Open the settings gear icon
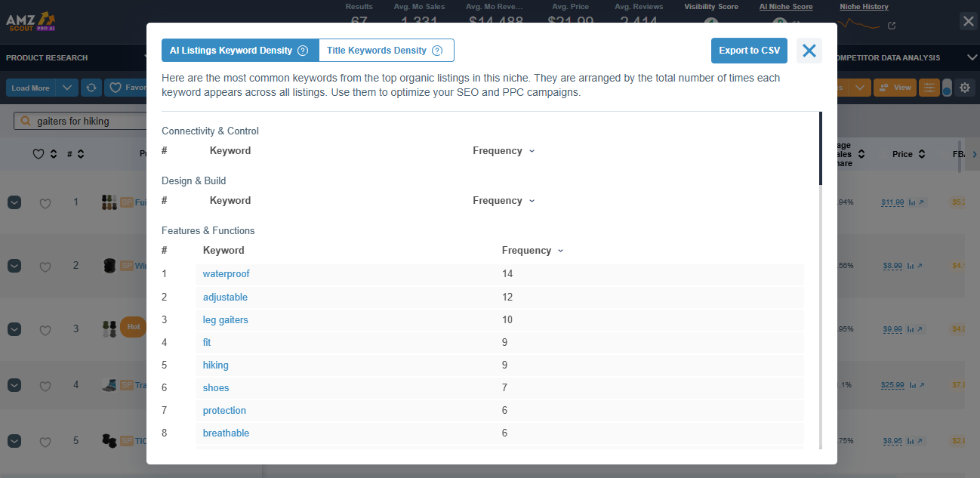This screenshot has width=980, height=478. [965, 88]
